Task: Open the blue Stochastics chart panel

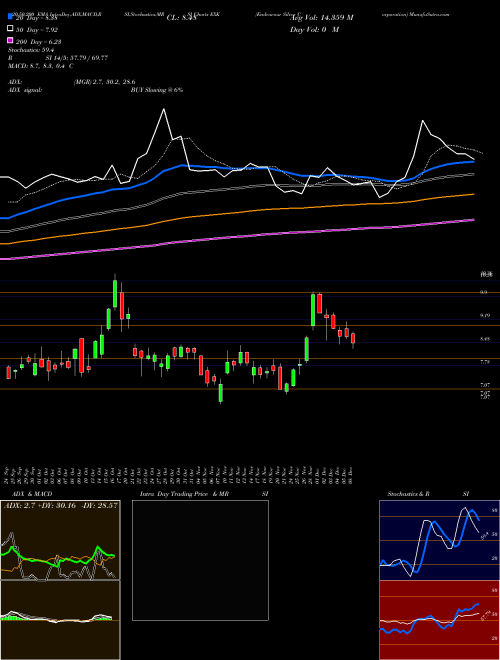Action: (x=439, y=540)
